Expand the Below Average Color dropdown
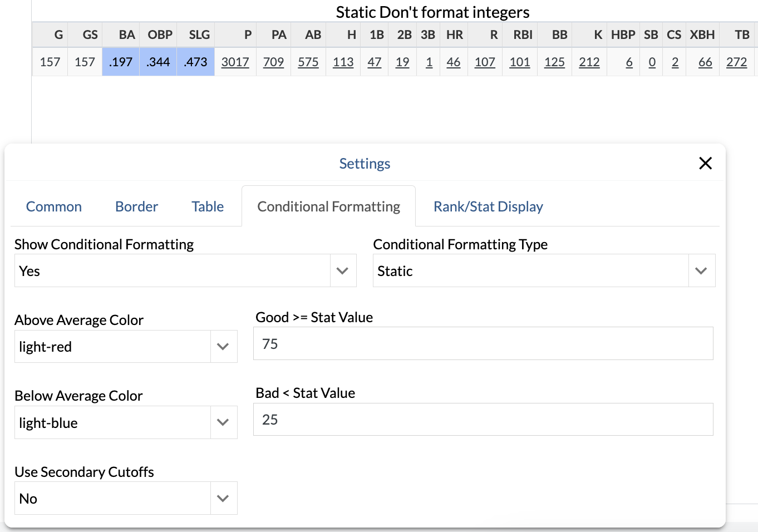 [x=126, y=423]
